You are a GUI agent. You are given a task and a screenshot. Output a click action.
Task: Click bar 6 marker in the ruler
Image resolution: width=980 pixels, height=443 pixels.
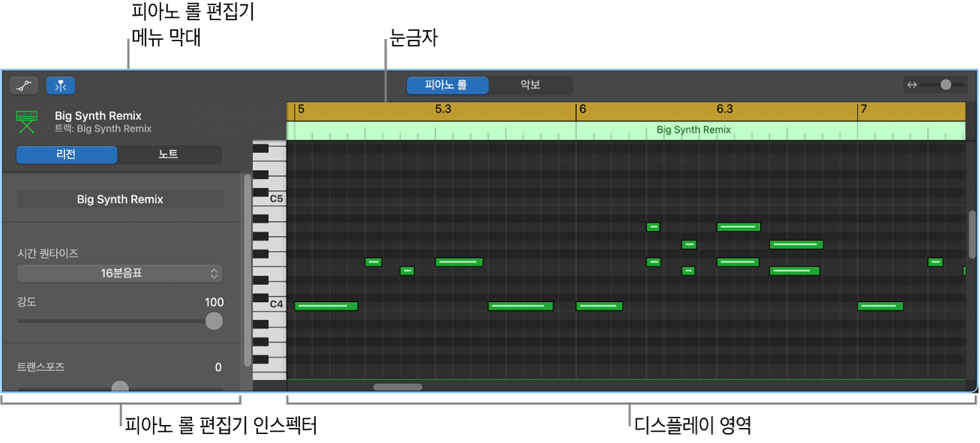coord(582,109)
